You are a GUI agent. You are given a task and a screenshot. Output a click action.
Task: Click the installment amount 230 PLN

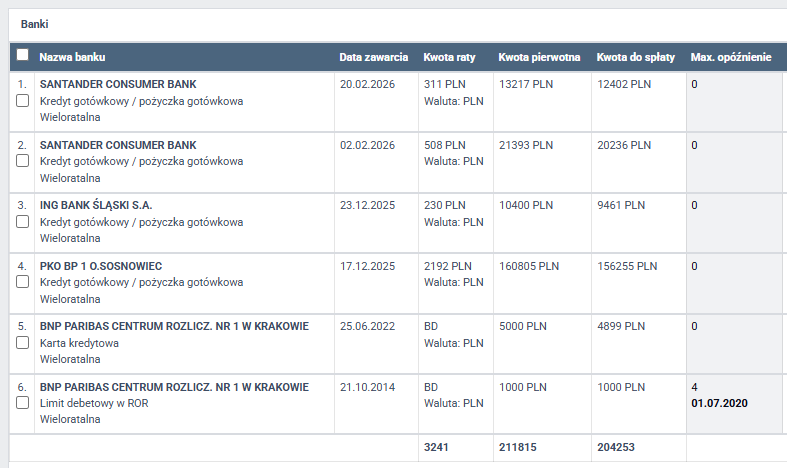click(445, 205)
